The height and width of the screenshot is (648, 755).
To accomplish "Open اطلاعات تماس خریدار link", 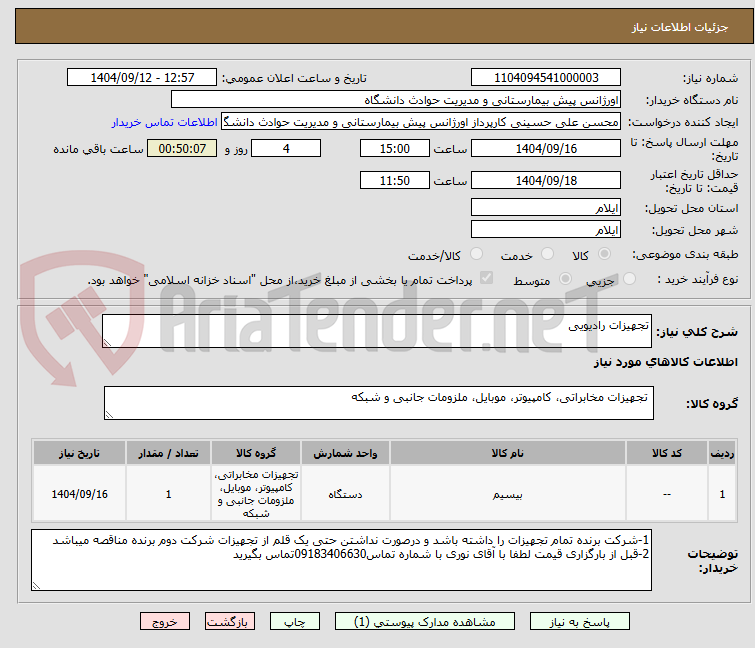I will 165,122.
